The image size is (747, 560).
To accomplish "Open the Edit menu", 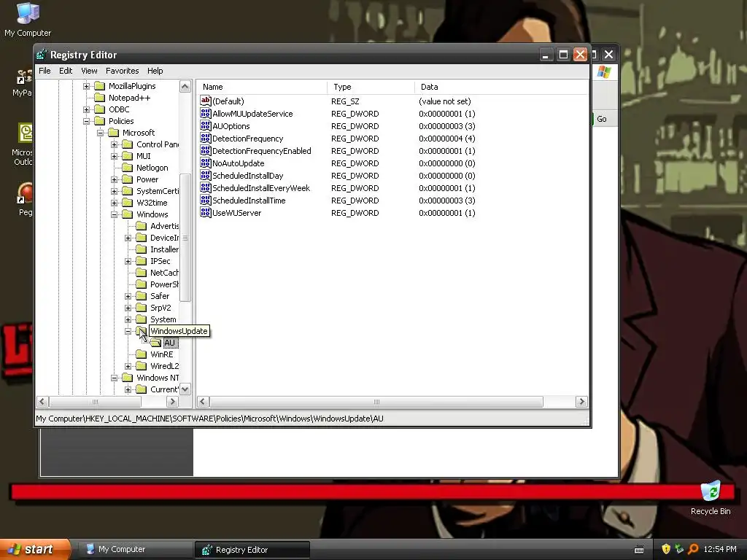I will 66,71.
